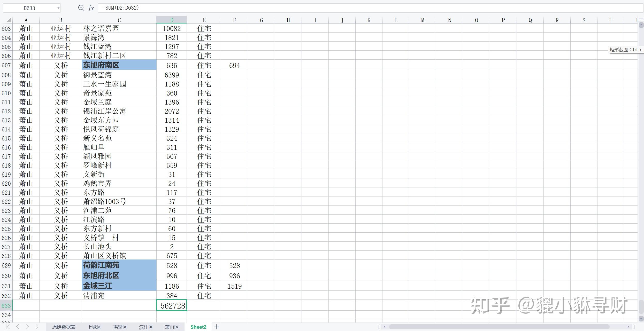Click the horizontal scrollbar thumb
The height and width of the screenshot is (331, 644).
499,327
